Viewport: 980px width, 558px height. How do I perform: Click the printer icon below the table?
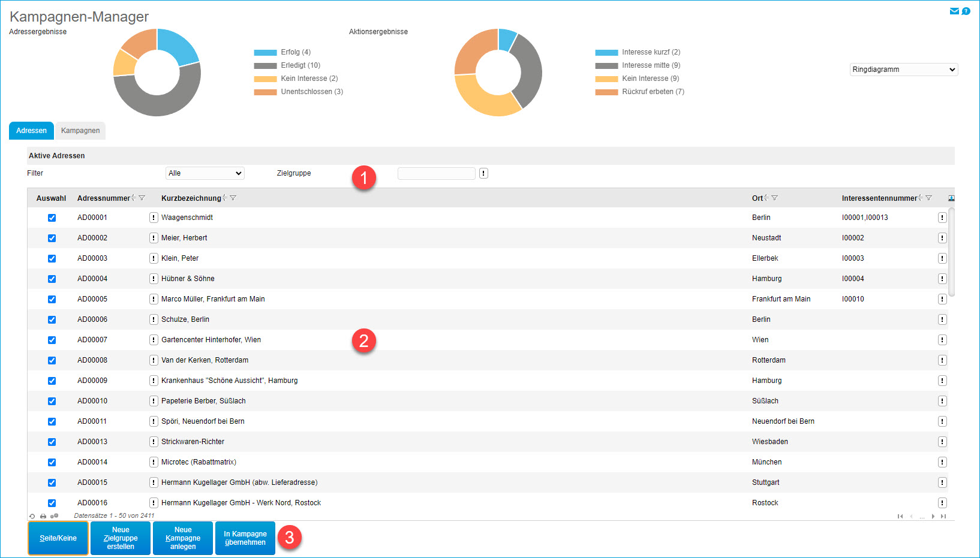point(43,516)
